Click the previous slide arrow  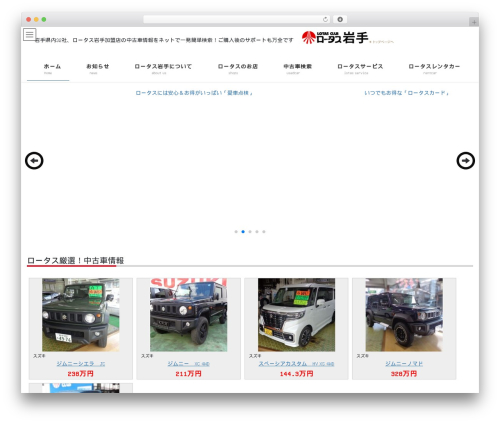pyautogui.click(x=34, y=161)
